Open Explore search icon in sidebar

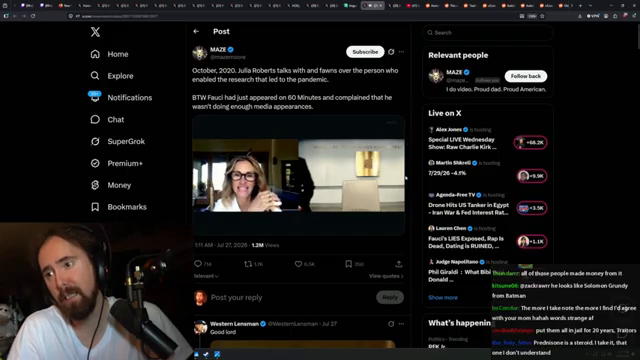(x=95, y=76)
